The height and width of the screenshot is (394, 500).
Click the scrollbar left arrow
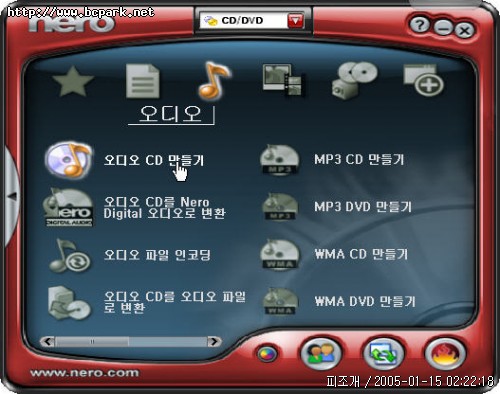pyautogui.click(x=48, y=342)
